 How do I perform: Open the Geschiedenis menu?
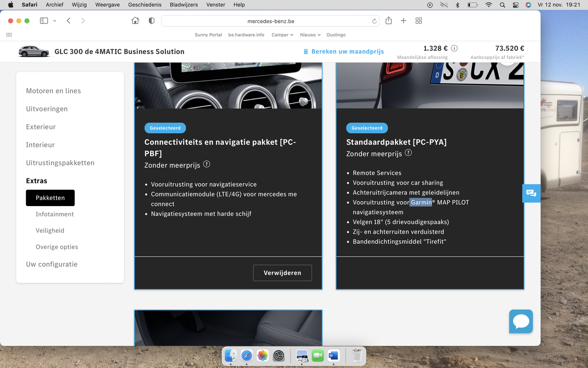[x=145, y=5]
